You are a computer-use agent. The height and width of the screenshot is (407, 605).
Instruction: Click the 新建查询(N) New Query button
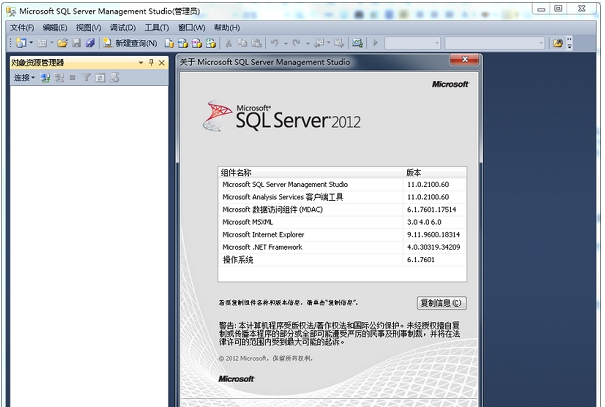[x=130, y=43]
